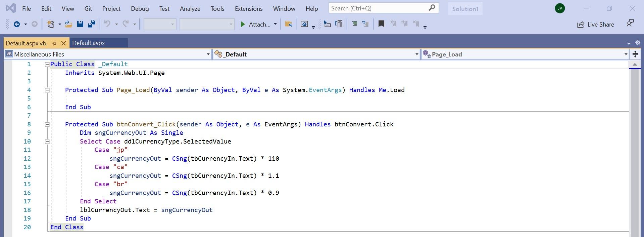The width and height of the screenshot is (644, 237).
Task: Open the back navigation history dropdown
Action: (26, 25)
